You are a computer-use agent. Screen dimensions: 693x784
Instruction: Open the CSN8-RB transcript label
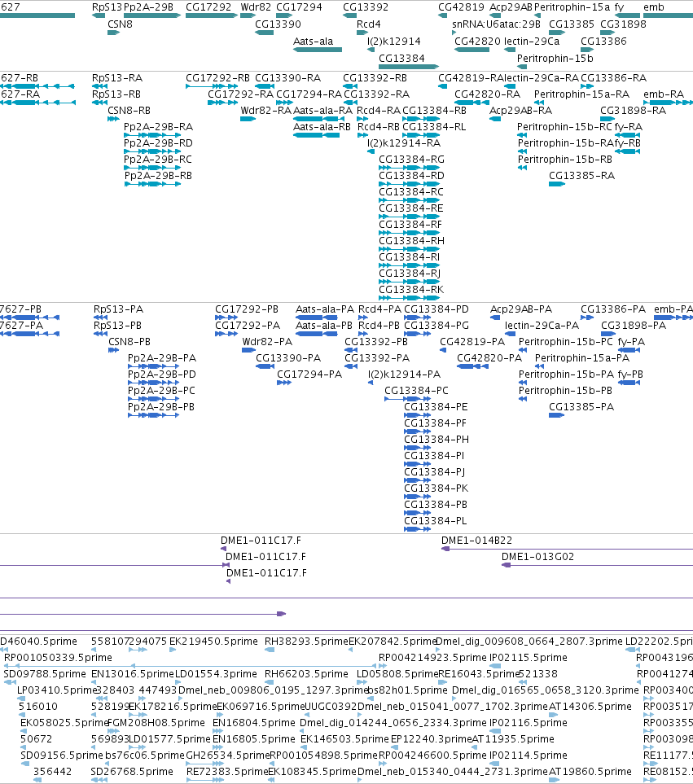129,111
